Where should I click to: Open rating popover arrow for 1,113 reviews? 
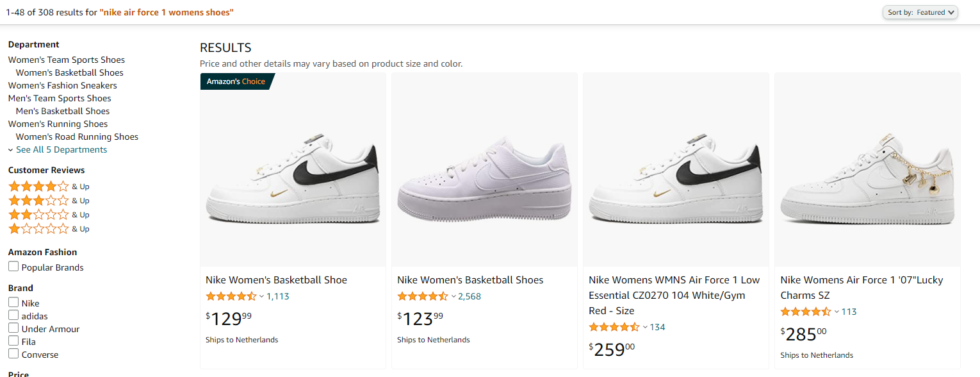coord(261,296)
